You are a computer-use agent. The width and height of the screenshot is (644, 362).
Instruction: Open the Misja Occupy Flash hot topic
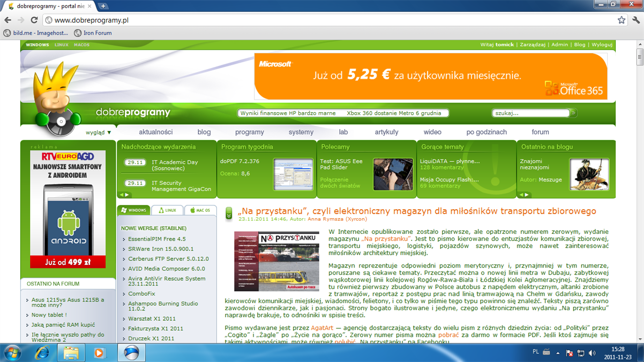[x=449, y=179]
